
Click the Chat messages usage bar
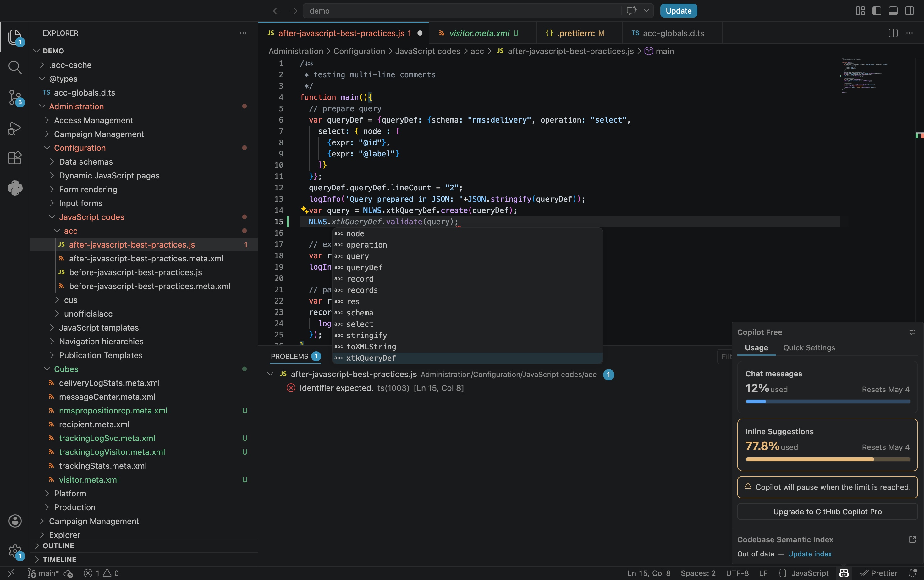click(828, 402)
